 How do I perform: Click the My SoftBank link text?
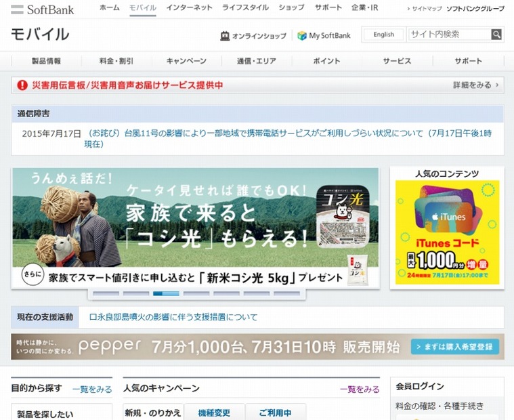330,35
